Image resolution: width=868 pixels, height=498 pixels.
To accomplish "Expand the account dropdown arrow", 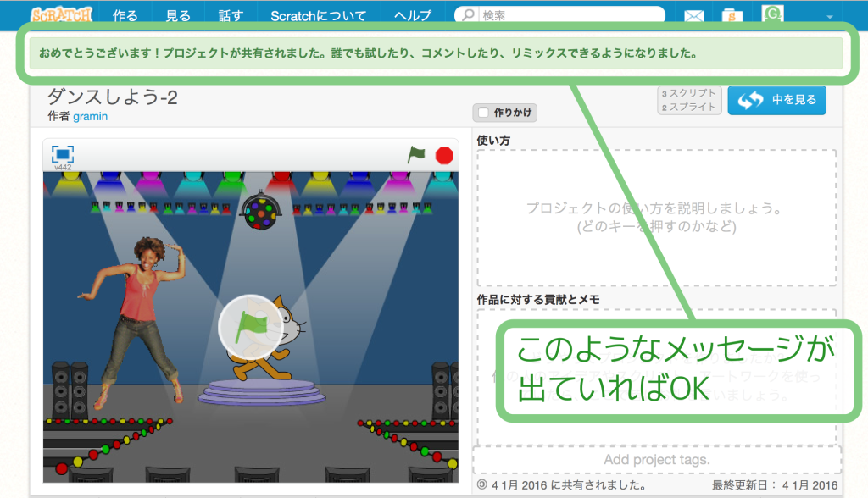I will click(x=829, y=17).
